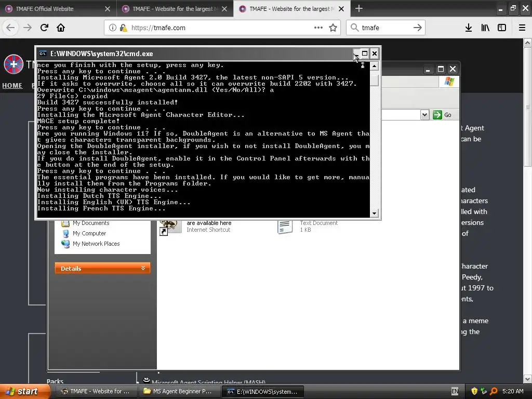The height and width of the screenshot is (399, 532).
Task: Click browser page scroll up arrow
Action: (x=527, y=43)
